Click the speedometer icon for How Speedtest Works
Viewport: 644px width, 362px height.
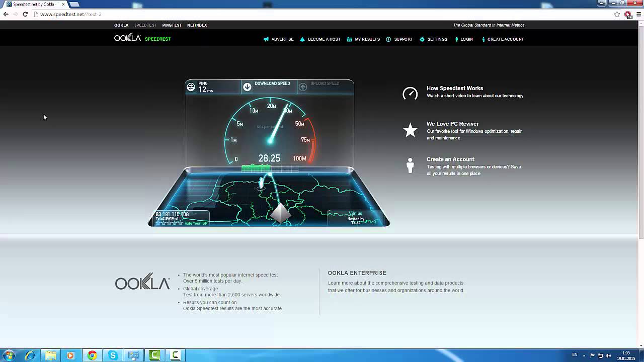point(410,94)
